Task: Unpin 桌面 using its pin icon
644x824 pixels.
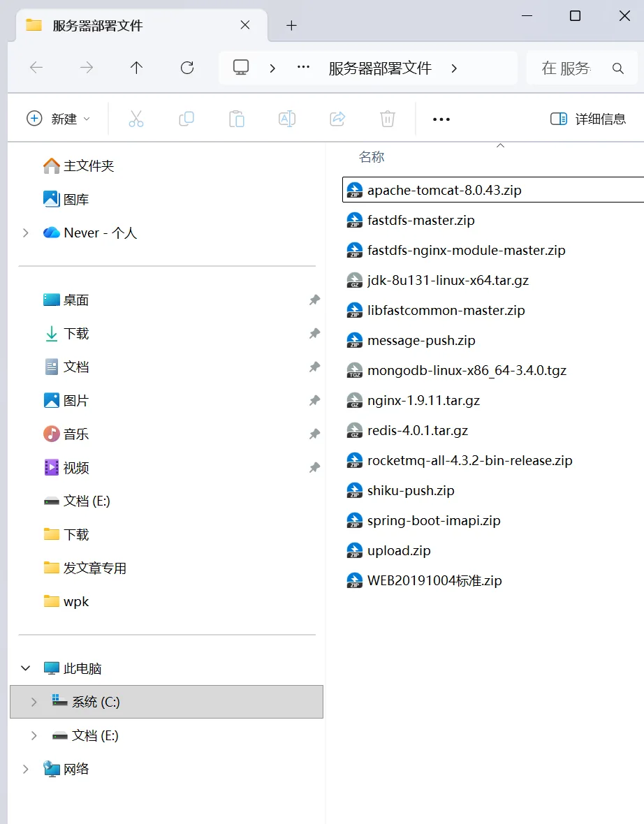Action: 314,300
